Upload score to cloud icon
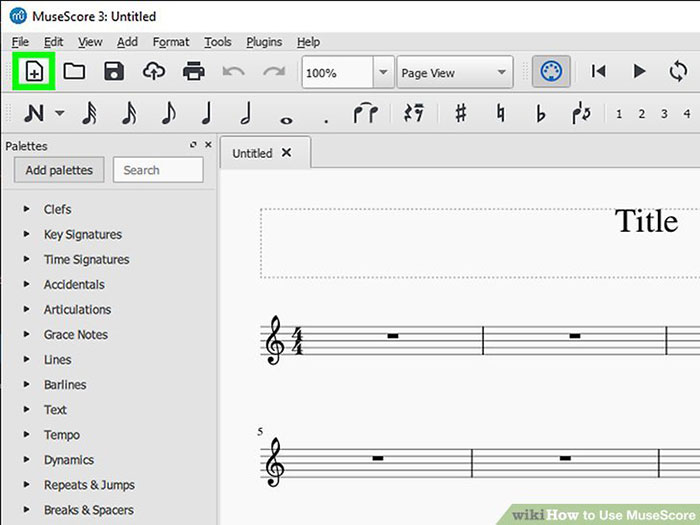This screenshot has height=525, width=700. pos(153,72)
